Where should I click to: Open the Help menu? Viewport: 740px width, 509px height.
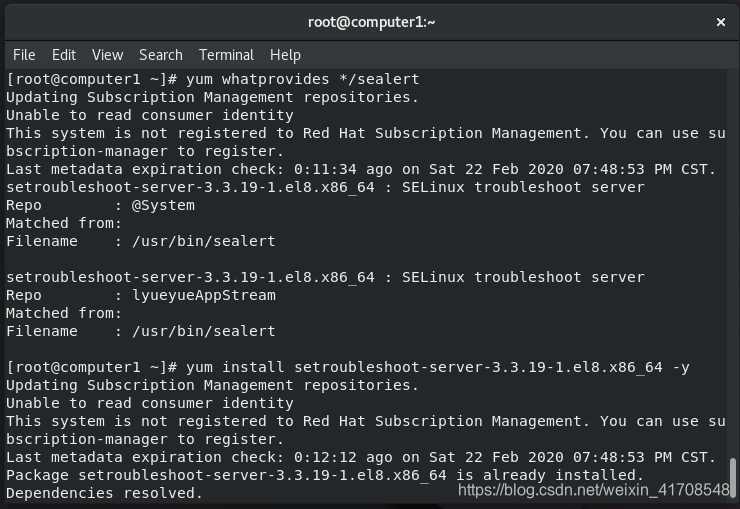(x=286, y=55)
